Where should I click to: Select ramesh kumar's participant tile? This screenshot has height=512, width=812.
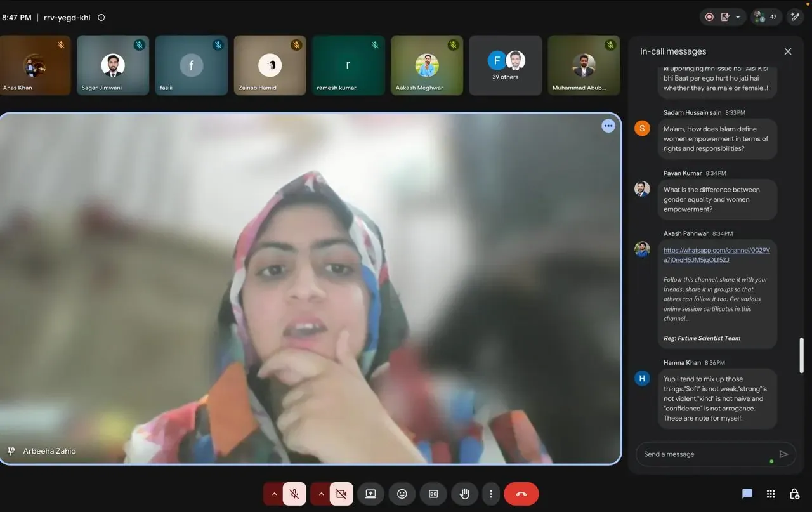(x=348, y=65)
